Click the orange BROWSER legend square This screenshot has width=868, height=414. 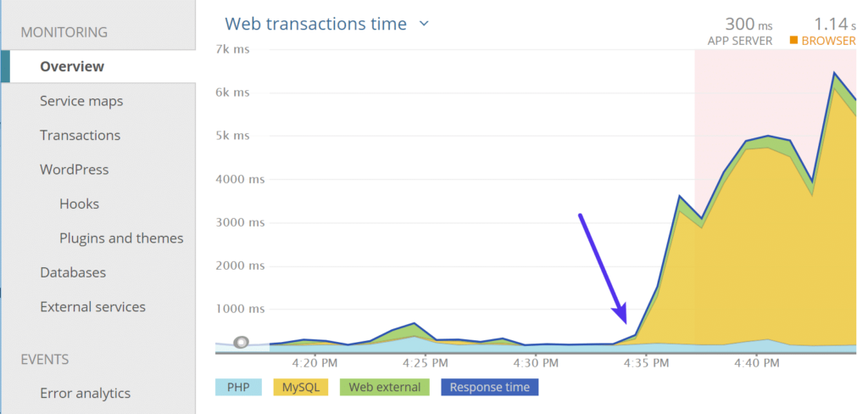[794, 40]
